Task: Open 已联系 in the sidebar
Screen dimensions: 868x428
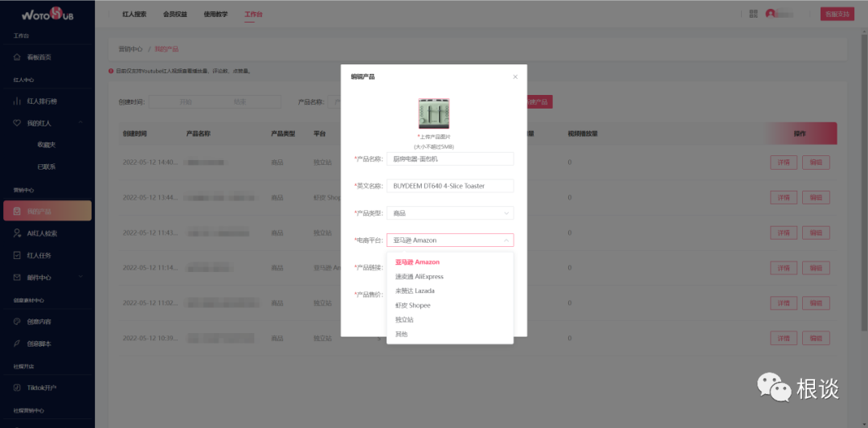Action: pyautogui.click(x=47, y=167)
